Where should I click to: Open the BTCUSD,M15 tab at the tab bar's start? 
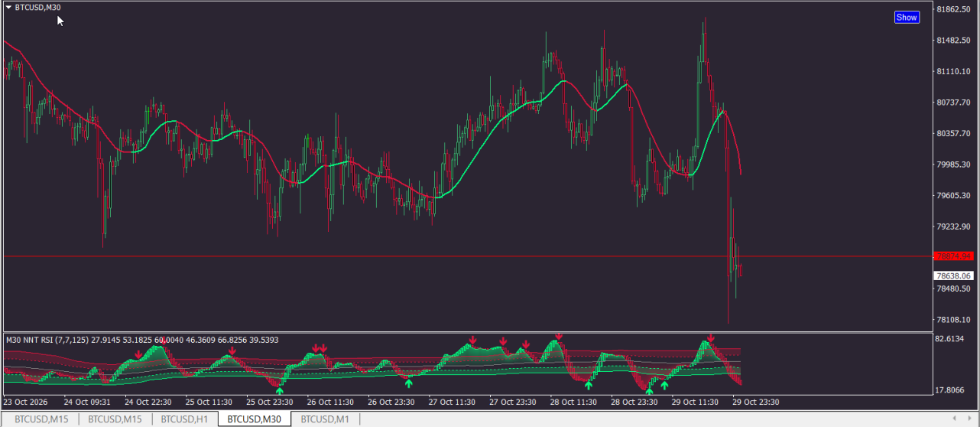41,419
